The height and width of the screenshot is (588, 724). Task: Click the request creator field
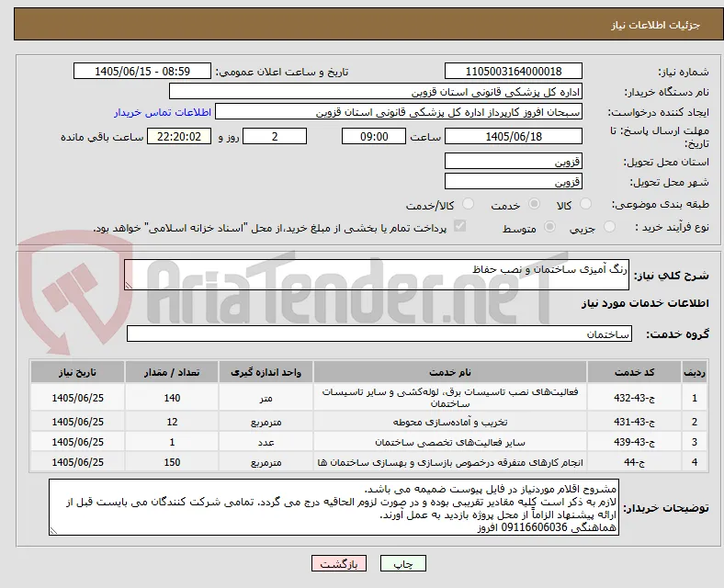pos(399,112)
